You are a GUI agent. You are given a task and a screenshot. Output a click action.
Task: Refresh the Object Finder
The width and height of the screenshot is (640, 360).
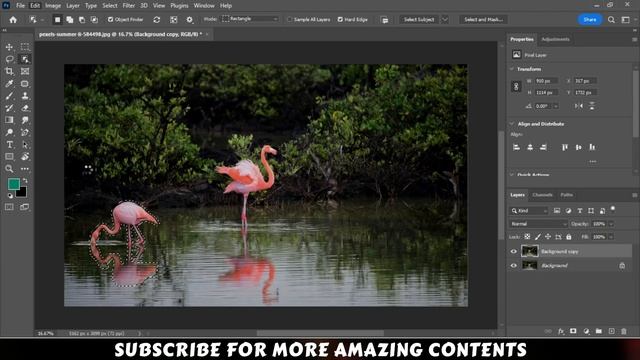[x=157, y=20]
